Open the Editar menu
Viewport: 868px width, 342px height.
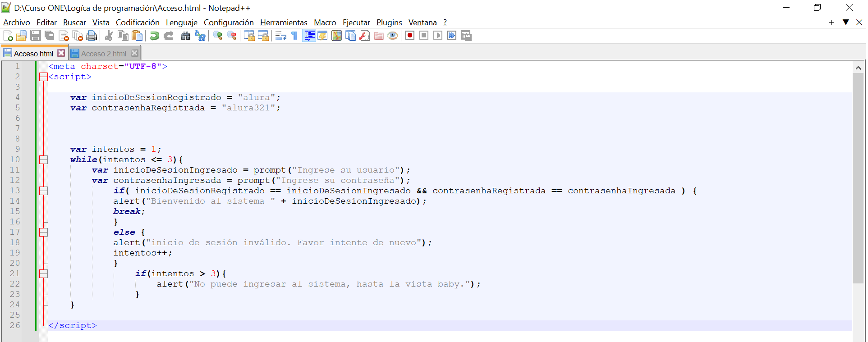[46, 23]
